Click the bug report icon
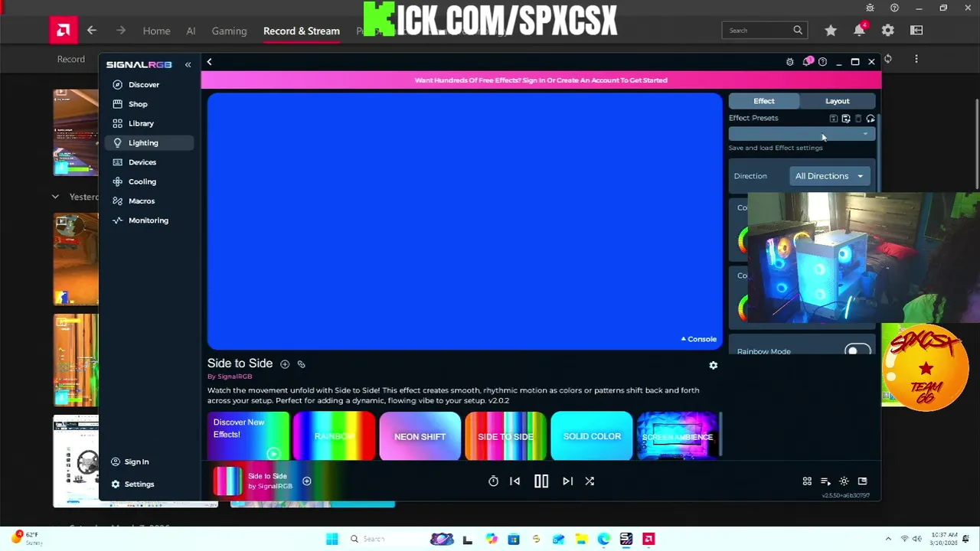This screenshot has width=980, height=551. 790,62
